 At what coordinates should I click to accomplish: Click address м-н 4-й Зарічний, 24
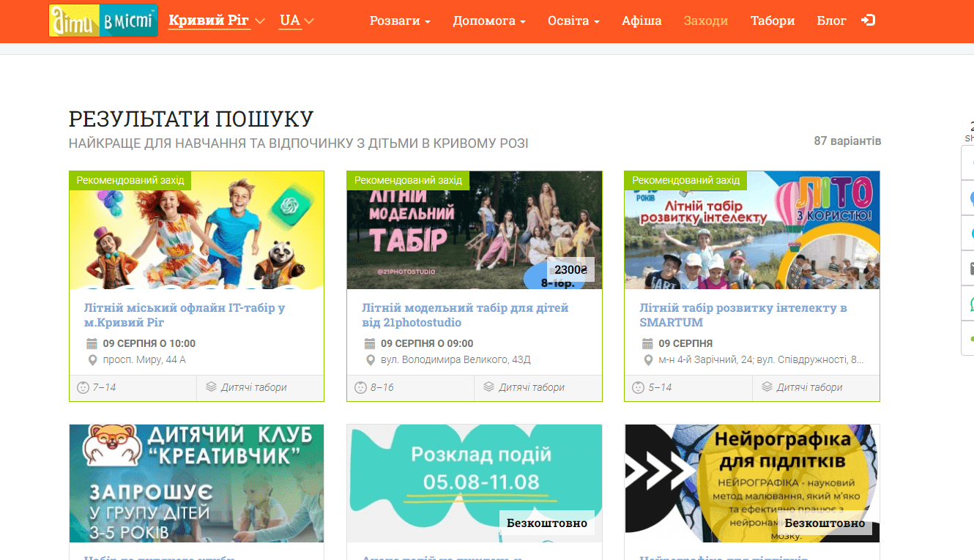pyautogui.click(x=761, y=360)
